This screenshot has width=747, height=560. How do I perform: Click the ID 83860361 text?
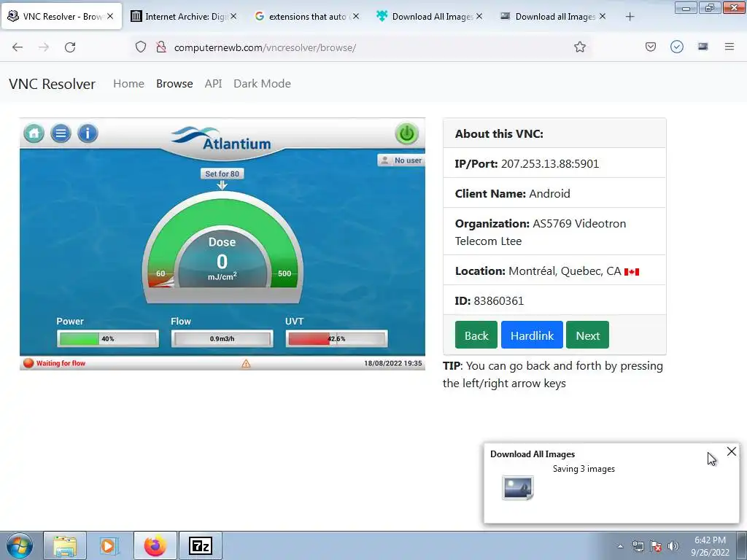489,301
